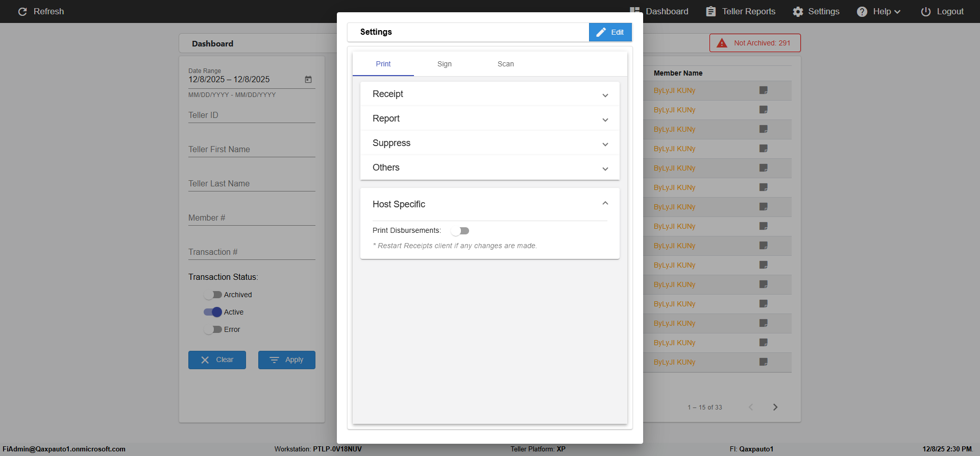Viewport: 980px width, 456px height.
Task: Expand the Suppress section
Action: click(x=490, y=143)
